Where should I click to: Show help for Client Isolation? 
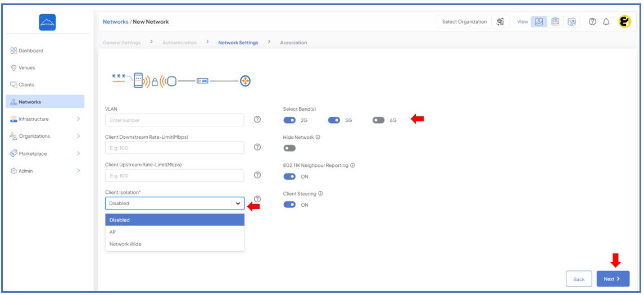click(257, 199)
